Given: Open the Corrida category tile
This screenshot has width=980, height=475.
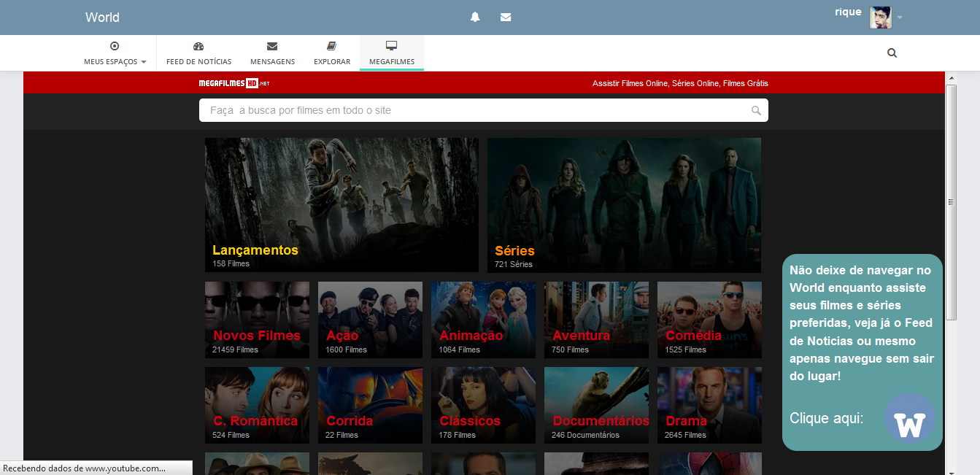Looking at the screenshot, I should click(370, 405).
